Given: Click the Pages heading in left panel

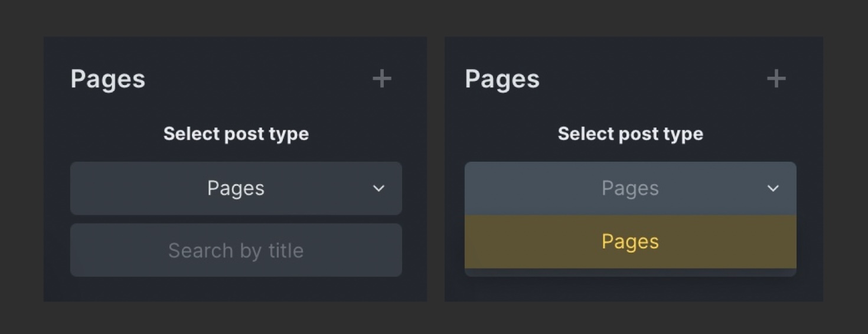Looking at the screenshot, I should point(108,79).
